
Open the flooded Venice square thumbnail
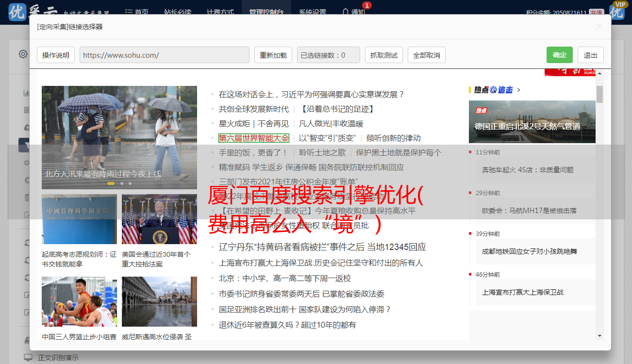[159, 301]
